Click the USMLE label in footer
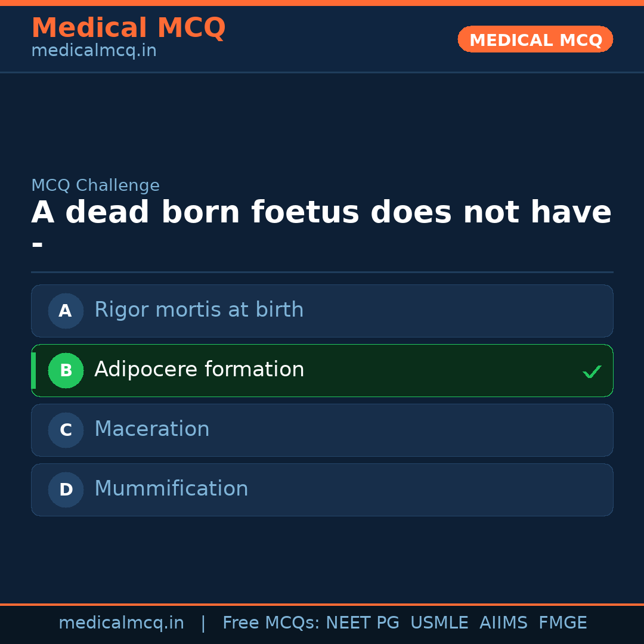The height and width of the screenshot is (644, 644). click(439, 622)
